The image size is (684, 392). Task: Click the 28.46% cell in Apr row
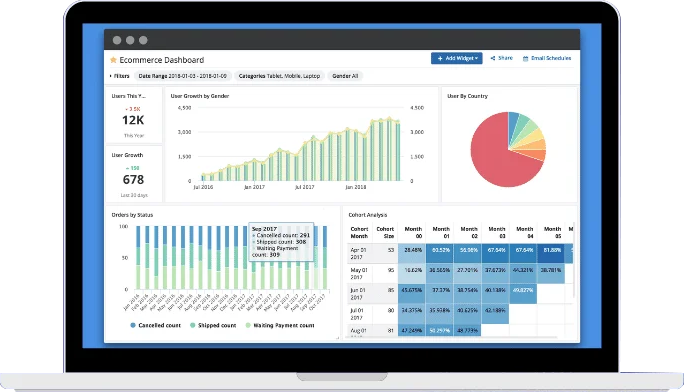412,253
